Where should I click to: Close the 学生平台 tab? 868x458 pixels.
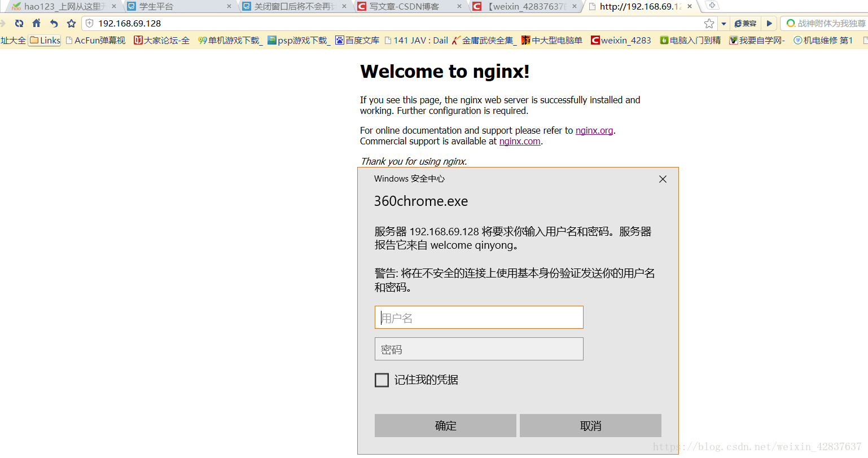(229, 6)
